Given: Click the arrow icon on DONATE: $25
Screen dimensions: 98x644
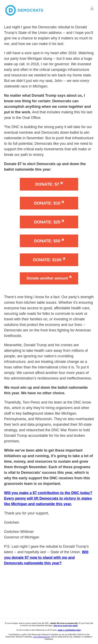Looking at the screenshot, I should click(63, 221).
